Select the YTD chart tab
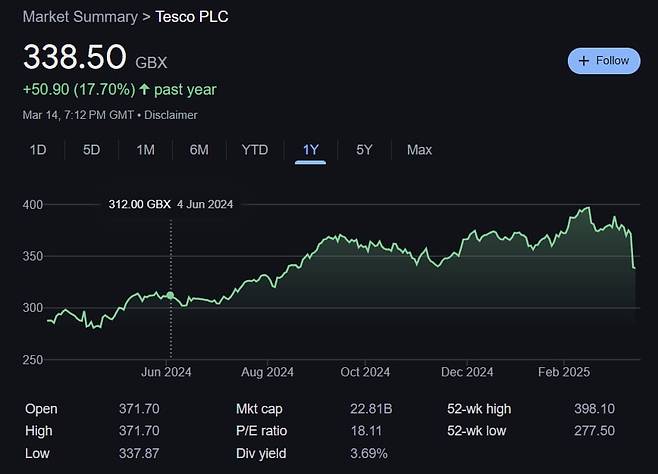Screen dimensions: 658x474 coord(254,150)
